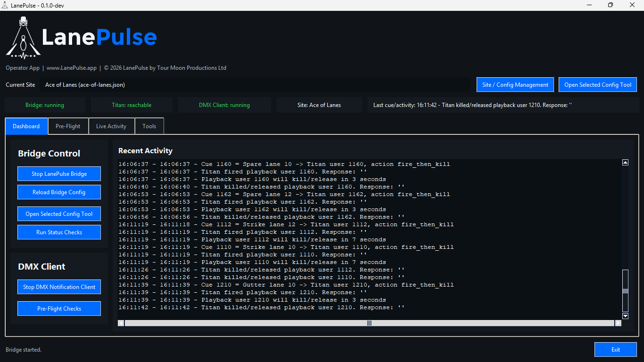Click the '© 2026 LanePulse by Tour Moon Productions Ltd' text
The image size is (644, 362).
(x=165, y=68)
